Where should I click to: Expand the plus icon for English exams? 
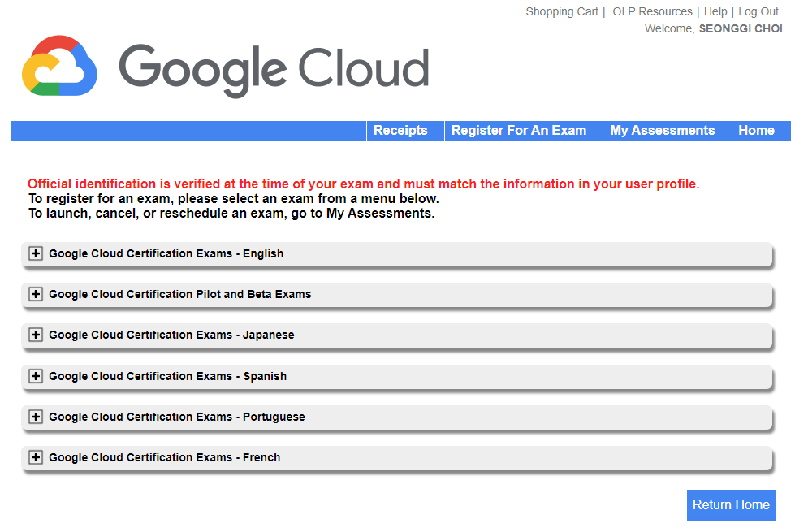(36, 253)
